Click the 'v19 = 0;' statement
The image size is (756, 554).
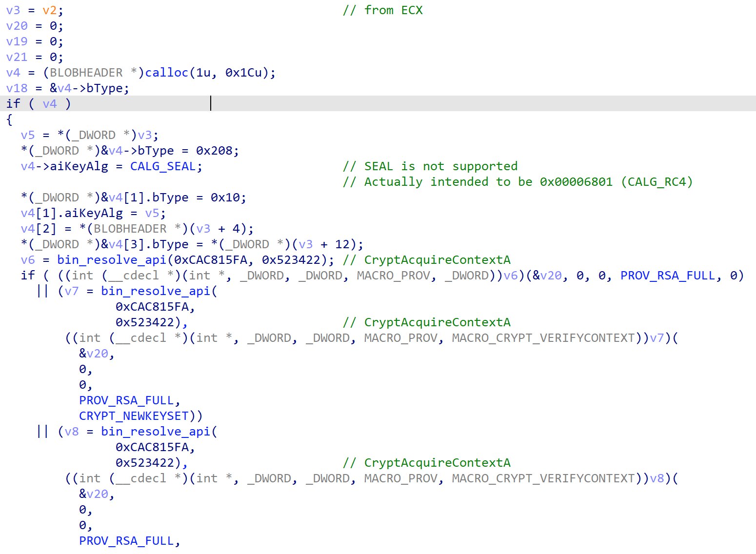pyautogui.click(x=35, y=41)
